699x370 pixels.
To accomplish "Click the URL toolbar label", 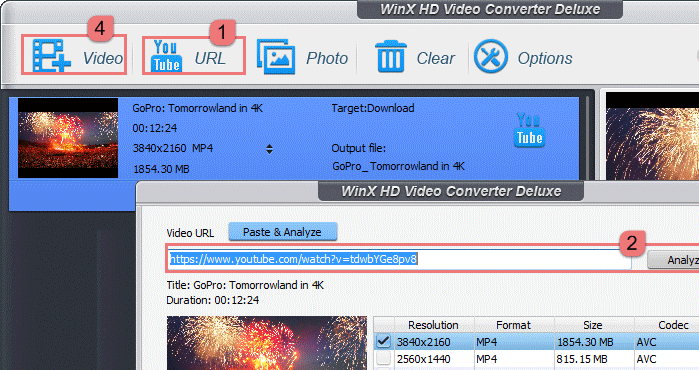I will (x=210, y=58).
